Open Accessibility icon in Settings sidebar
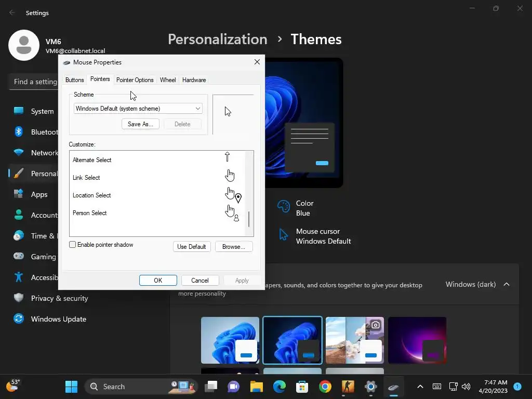 click(x=19, y=277)
